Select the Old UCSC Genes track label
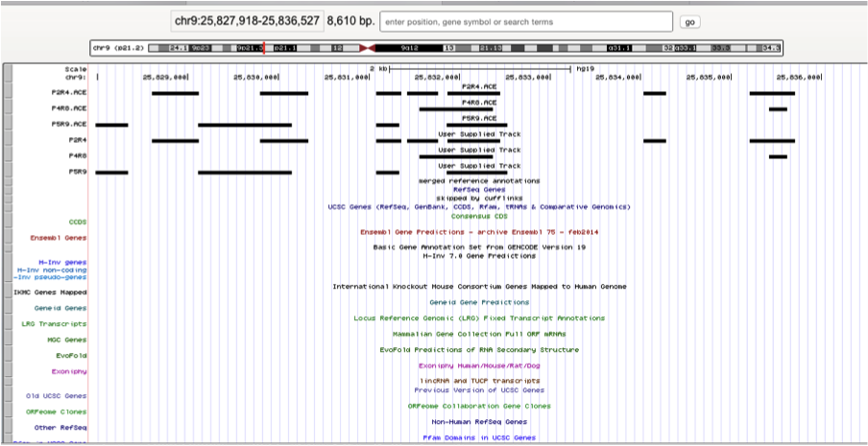 tap(57, 396)
